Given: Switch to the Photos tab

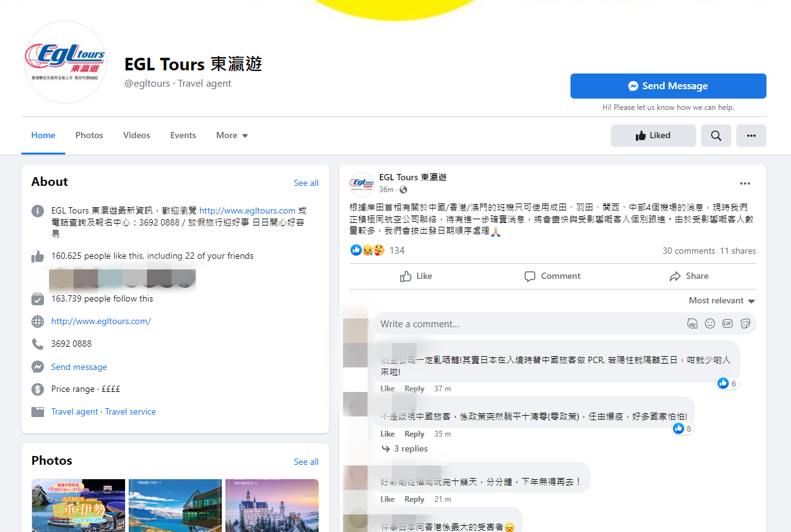Looking at the screenshot, I should [89, 136].
